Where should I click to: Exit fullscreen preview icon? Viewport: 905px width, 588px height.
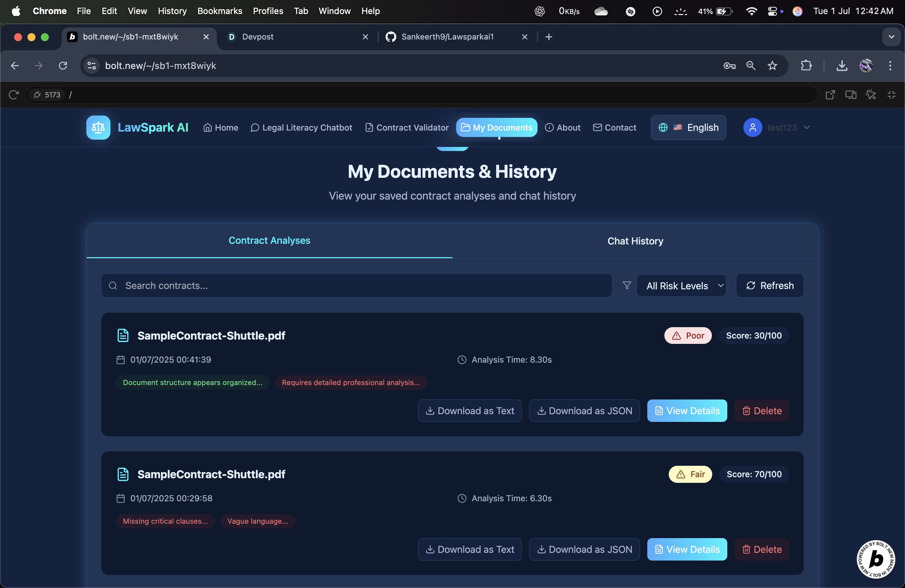[891, 95]
